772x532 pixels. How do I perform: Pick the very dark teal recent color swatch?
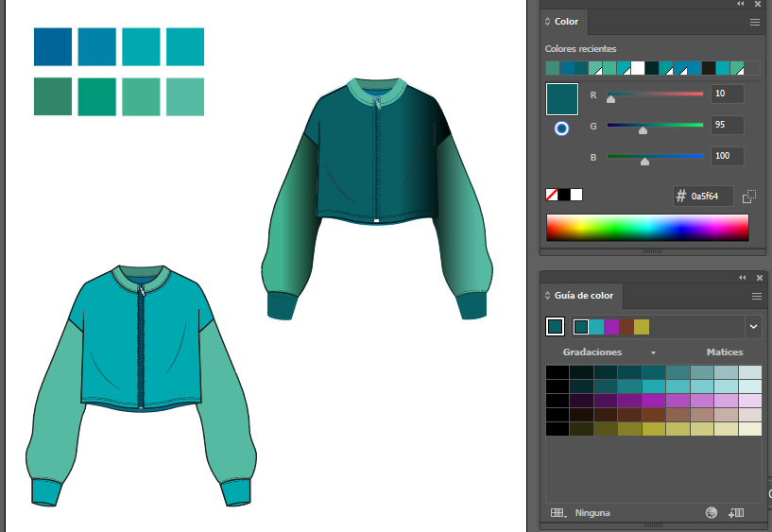coord(652,68)
